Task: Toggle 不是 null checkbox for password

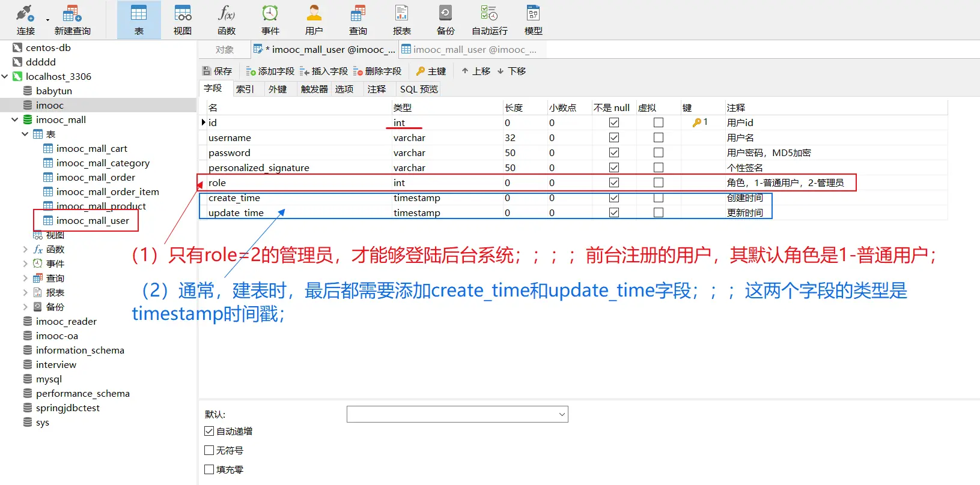Action: click(614, 152)
